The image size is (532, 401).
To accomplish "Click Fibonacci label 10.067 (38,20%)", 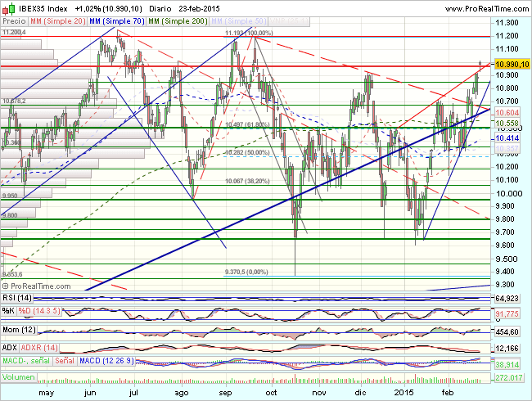I will (x=247, y=181).
